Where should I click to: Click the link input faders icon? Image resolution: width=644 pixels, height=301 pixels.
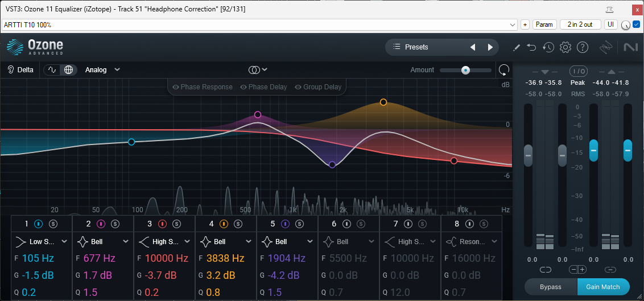click(545, 270)
